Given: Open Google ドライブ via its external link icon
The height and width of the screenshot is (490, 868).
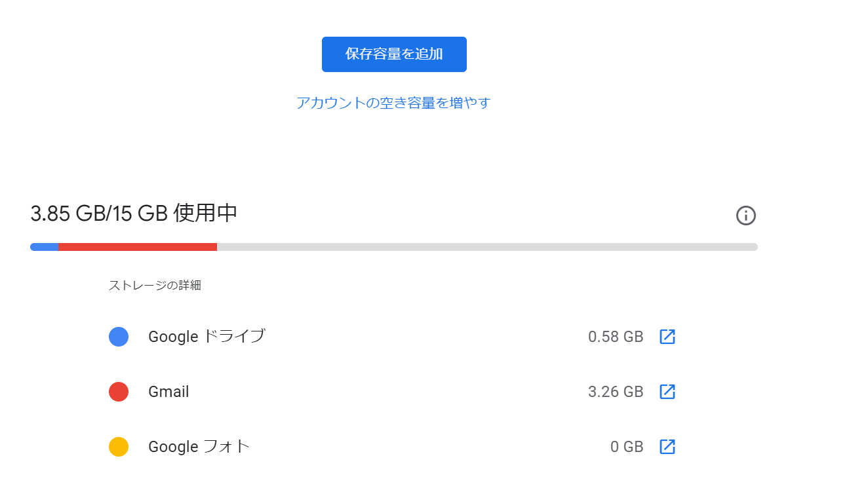Looking at the screenshot, I should tap(667, 337).
